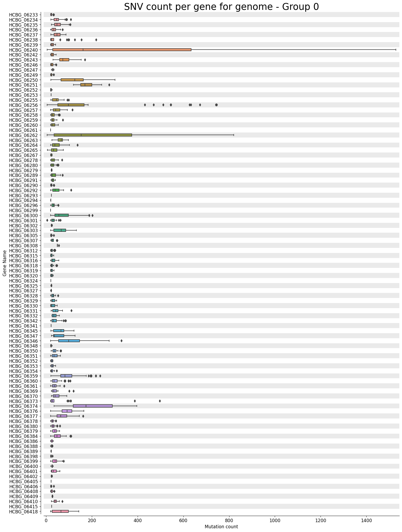
Task: Click the olive box for HCBG_06262
Action: (93, 135)
